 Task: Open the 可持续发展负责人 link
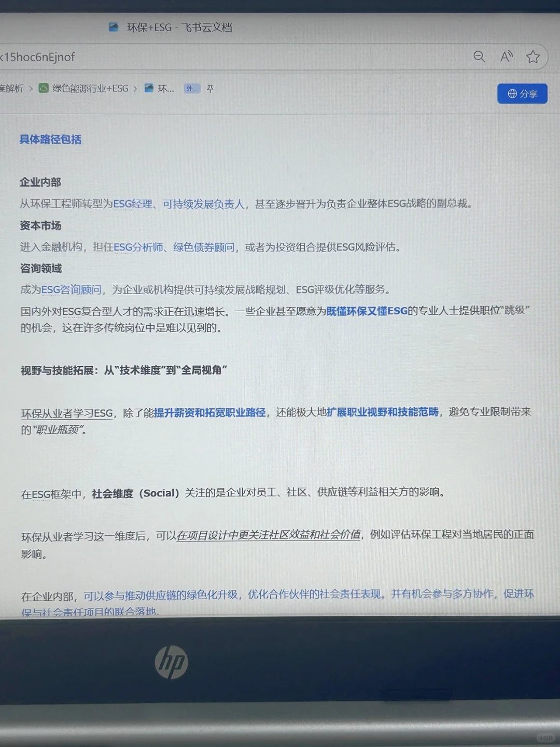[204, 204]
